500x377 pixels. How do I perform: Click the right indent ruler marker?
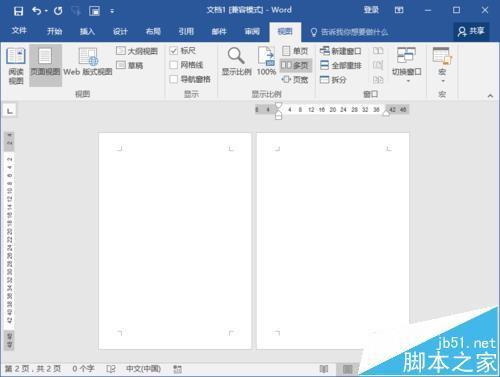coord(386,113)
